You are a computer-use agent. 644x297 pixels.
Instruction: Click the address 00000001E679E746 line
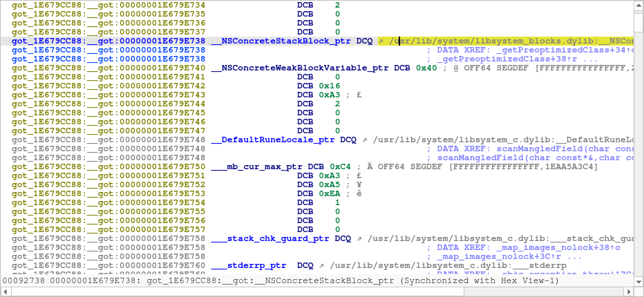[x=108, y=122]
